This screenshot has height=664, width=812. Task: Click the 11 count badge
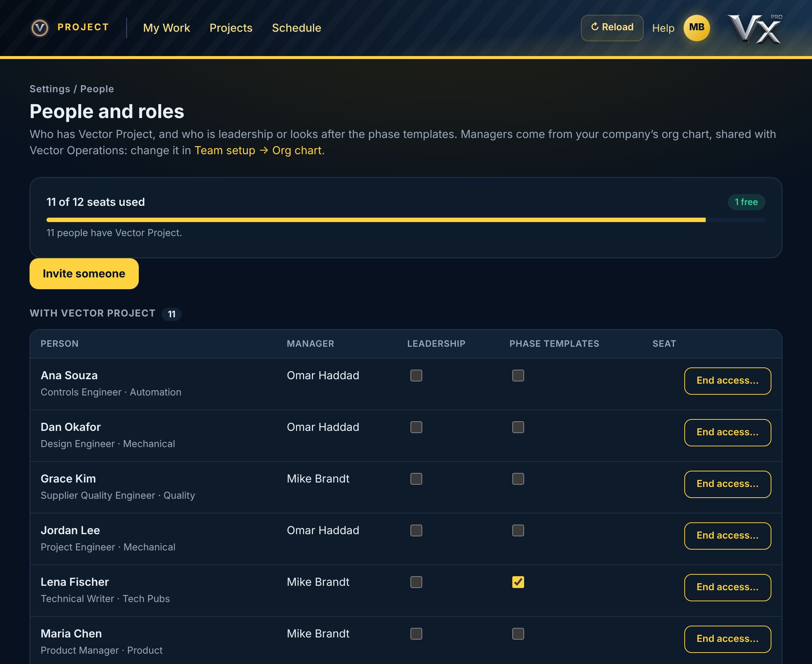pos(171,314)
